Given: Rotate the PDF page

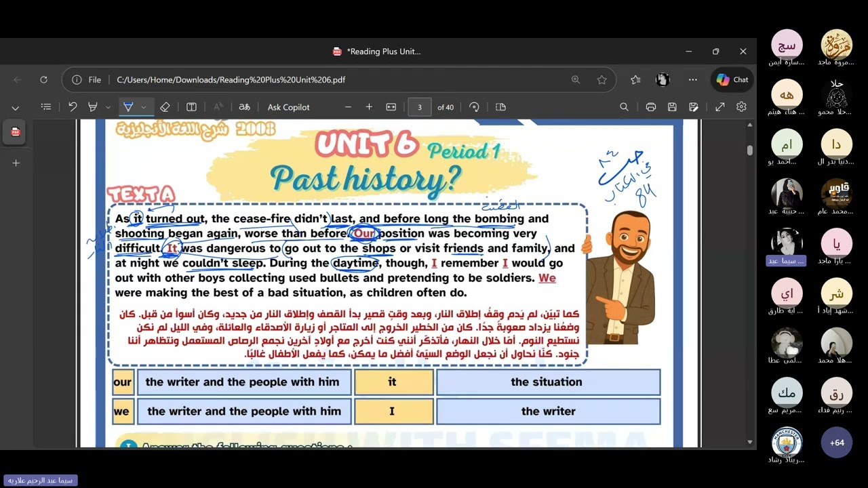Looking at the screenshot, I should click(x=474, y=107).
